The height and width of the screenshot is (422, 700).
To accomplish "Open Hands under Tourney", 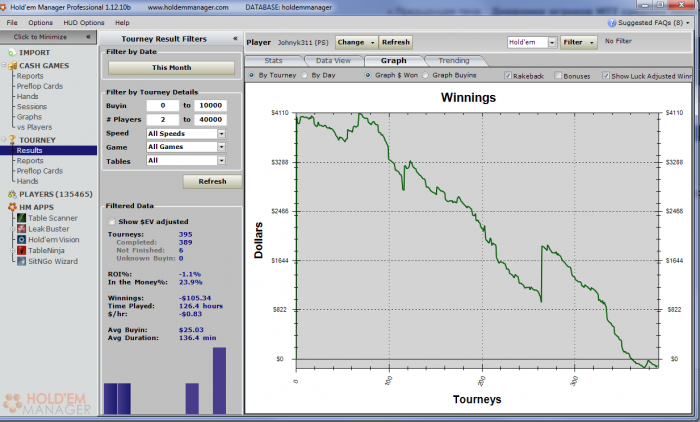I will point(27,181).
